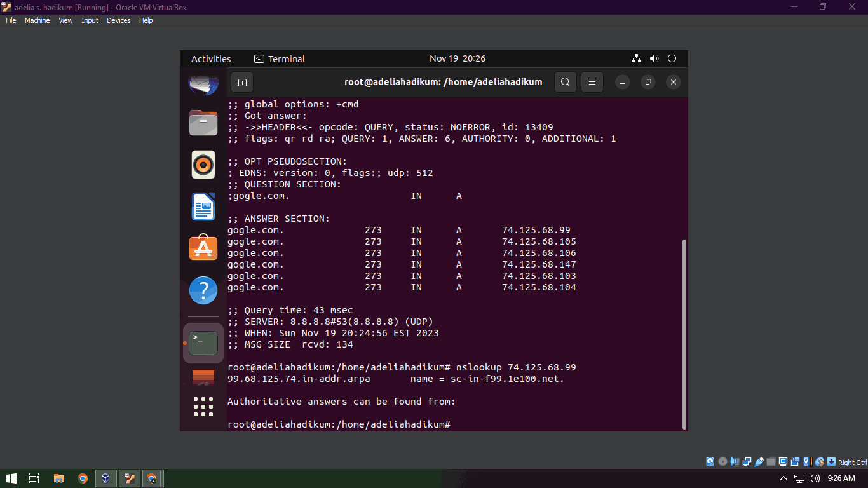Viewport: 868px width, 488px height.
Task: Click the VirtualBox shared folders indicator
Action: (771, 462)
